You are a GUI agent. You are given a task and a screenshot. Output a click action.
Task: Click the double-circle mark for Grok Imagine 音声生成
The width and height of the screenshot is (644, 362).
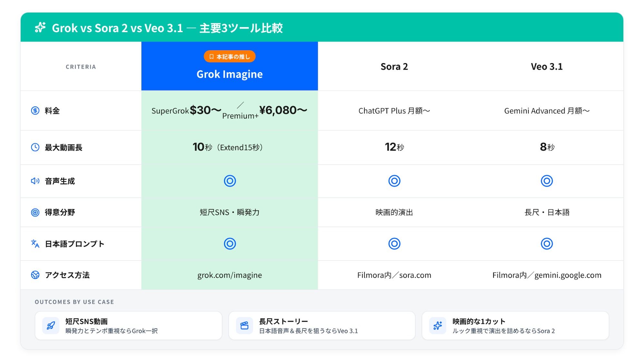pos(230,181)
